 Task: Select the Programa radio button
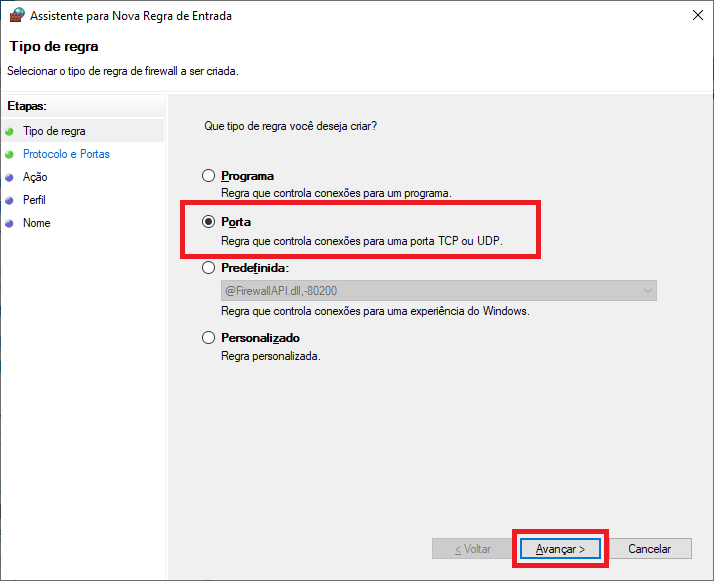pos(208,176)
